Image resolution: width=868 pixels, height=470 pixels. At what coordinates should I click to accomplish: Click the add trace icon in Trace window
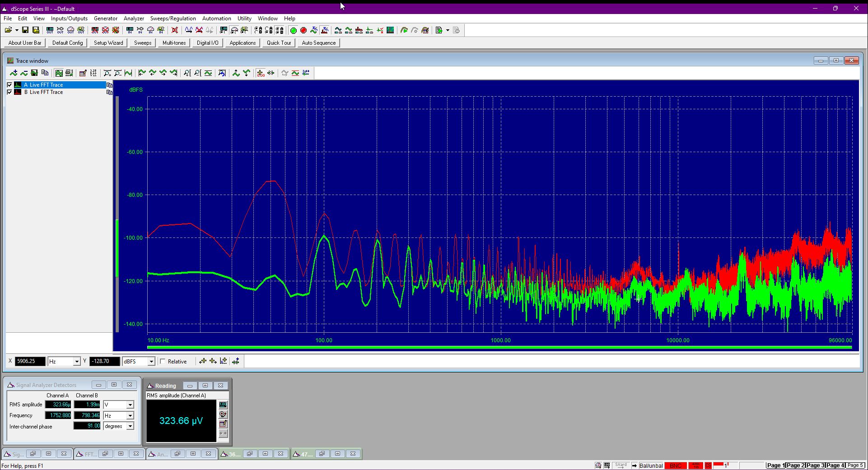pos(14,73)
